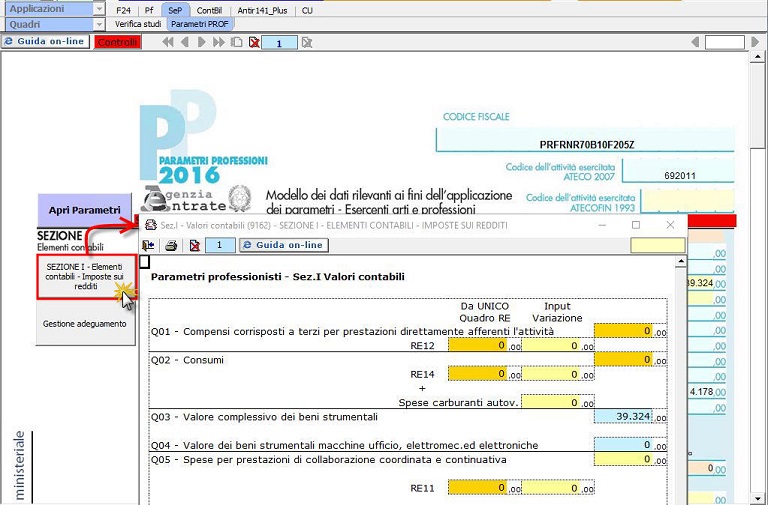Click the Q02 Consumi total orange field
The image size is (768, 505).
pyautogui.click(x=623, y=360)
